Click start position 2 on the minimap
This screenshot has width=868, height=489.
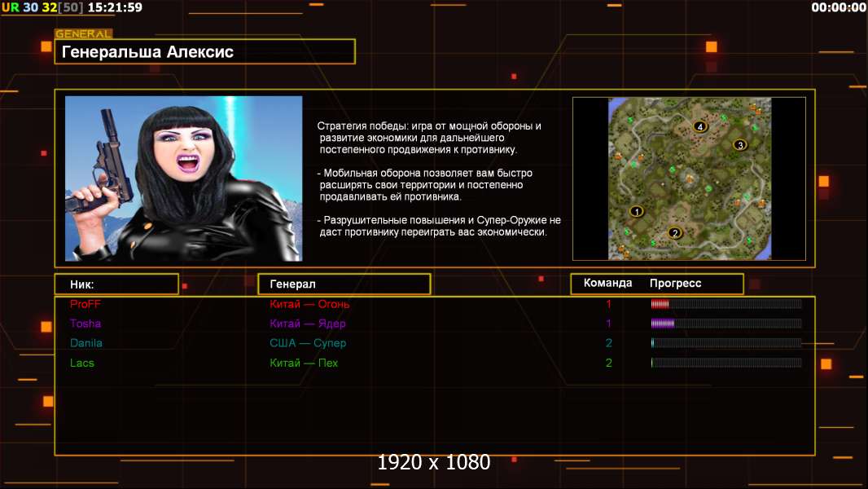pyautogui.click(x=674, y=233)
